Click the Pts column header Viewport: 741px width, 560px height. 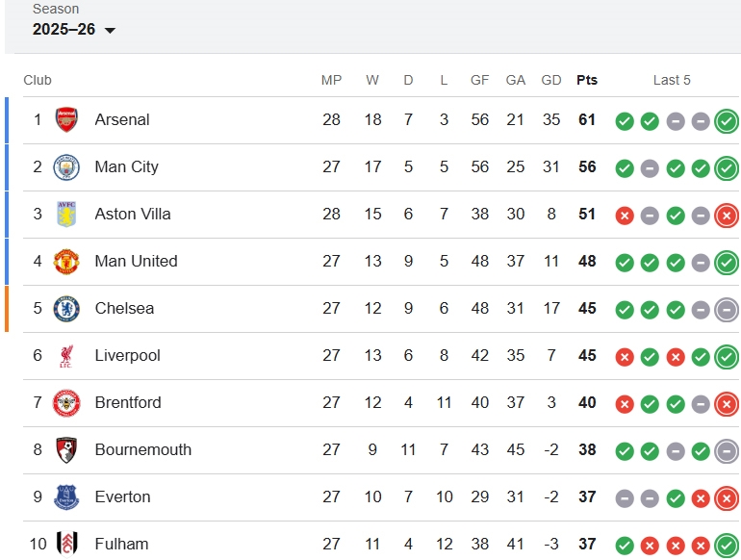coord(587,80)
